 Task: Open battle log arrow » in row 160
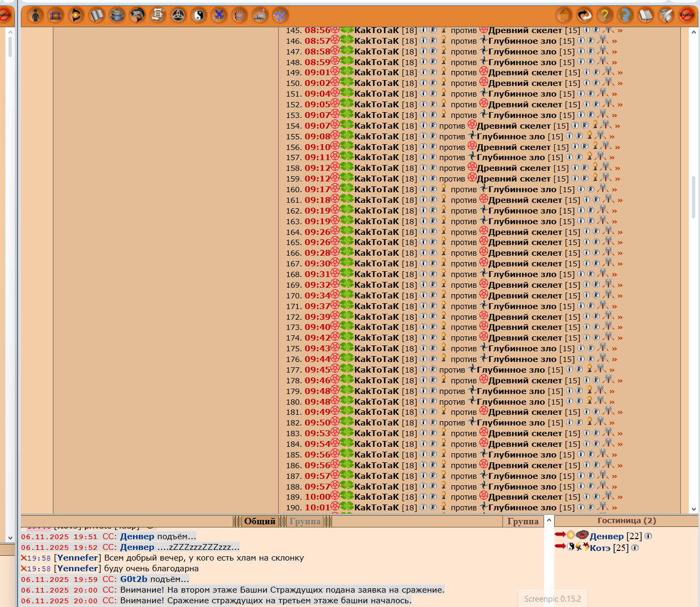pos(615,190)
